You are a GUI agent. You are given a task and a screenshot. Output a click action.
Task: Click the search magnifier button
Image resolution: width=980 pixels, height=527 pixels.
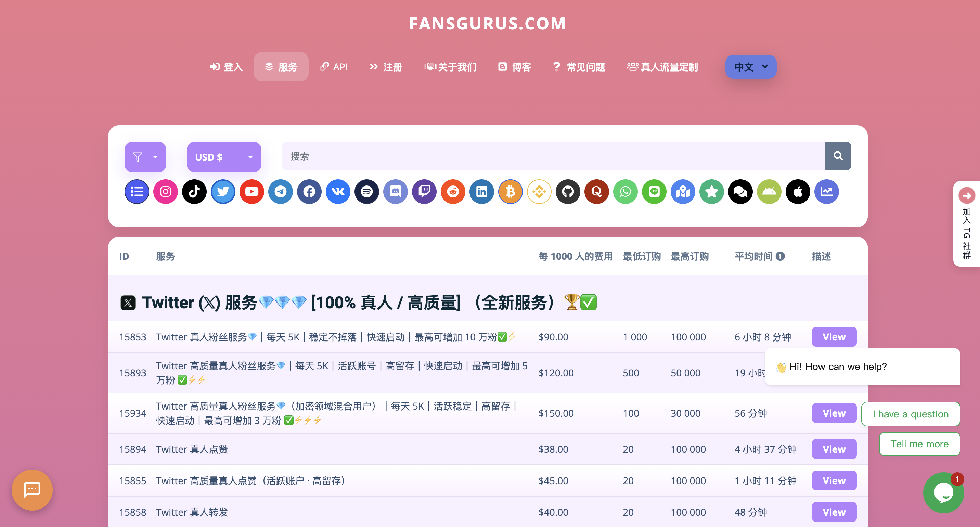pos(838,156)
